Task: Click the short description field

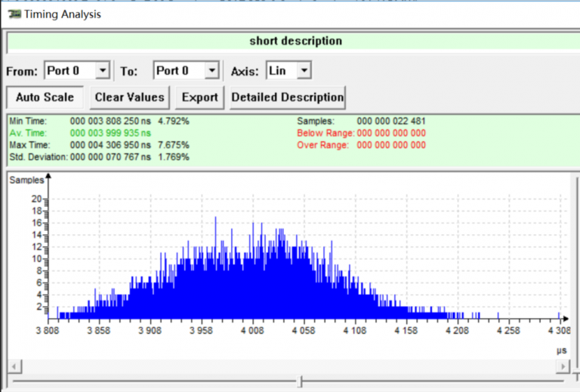Action: [295, 42]
